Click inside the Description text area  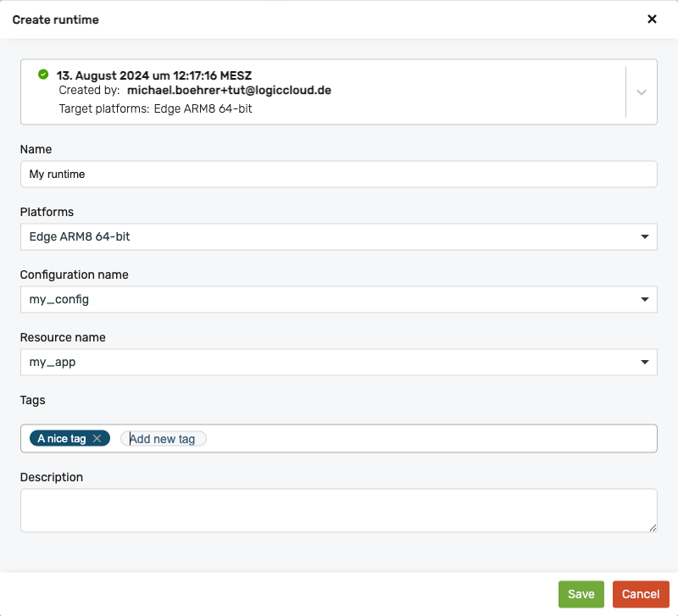[x=338, y=510]
